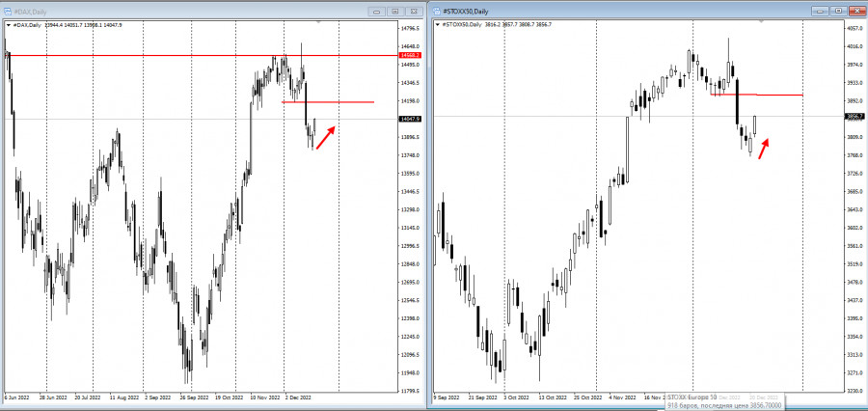Viewport: 868px width, 411px height.
Task: Select the long red horizontal line on DAX chart
Action: [201, 55]
